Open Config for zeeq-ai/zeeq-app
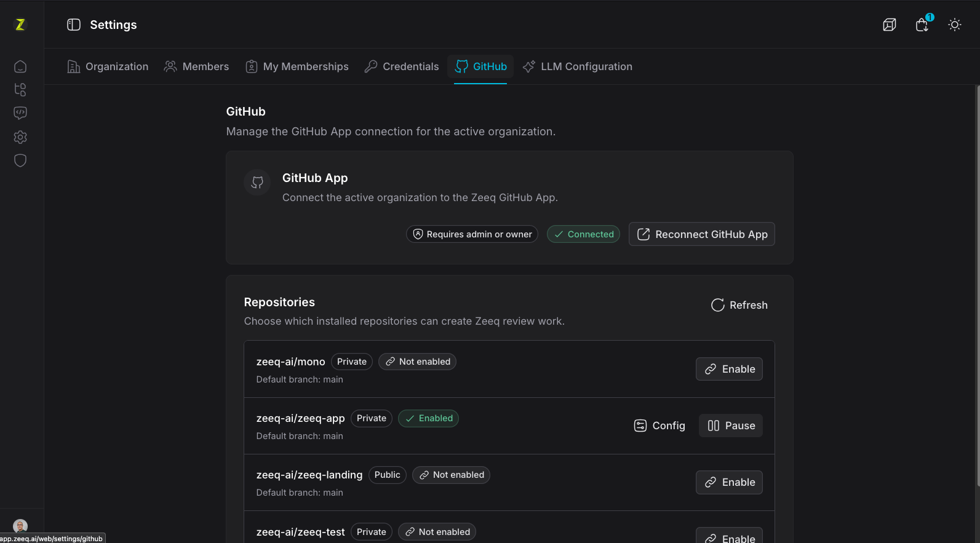The height and width of the screenshot is (543, 980). (x=659, y=426)
